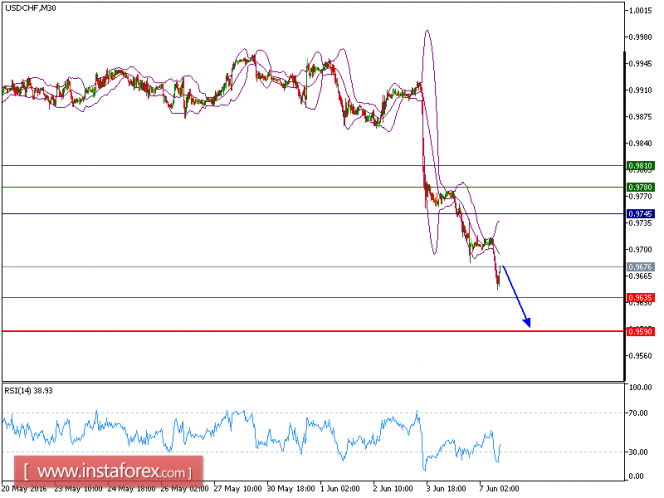Select the red 0.9590 price level tag

(640, 332)
